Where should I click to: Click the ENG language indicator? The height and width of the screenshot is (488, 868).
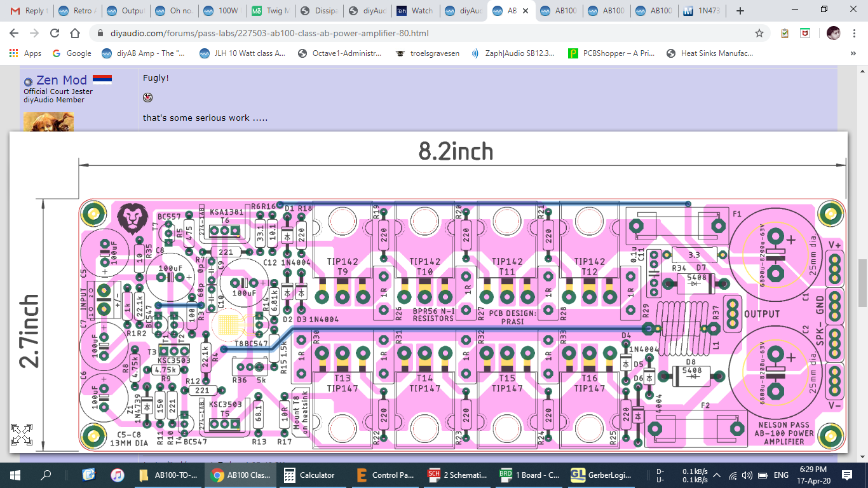click(x=781, y=475)
